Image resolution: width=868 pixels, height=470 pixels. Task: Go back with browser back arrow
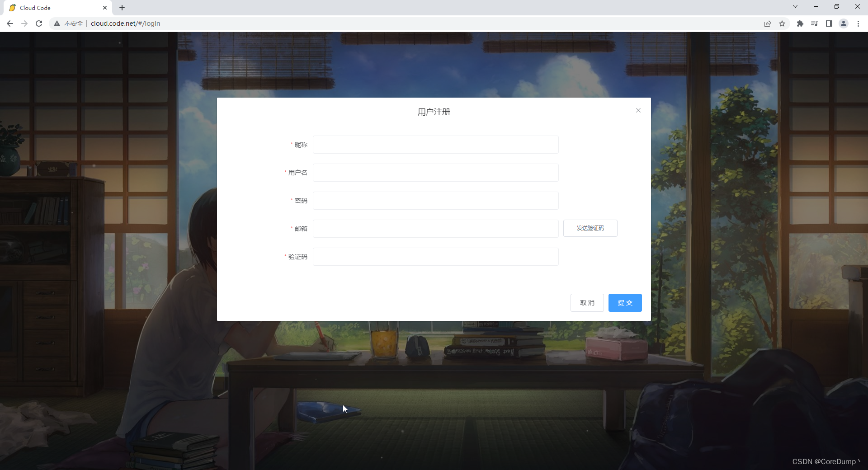[10, 23]
